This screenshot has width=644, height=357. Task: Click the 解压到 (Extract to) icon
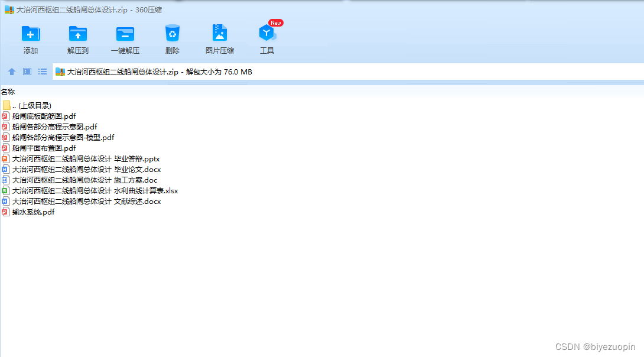pos(77,40)
